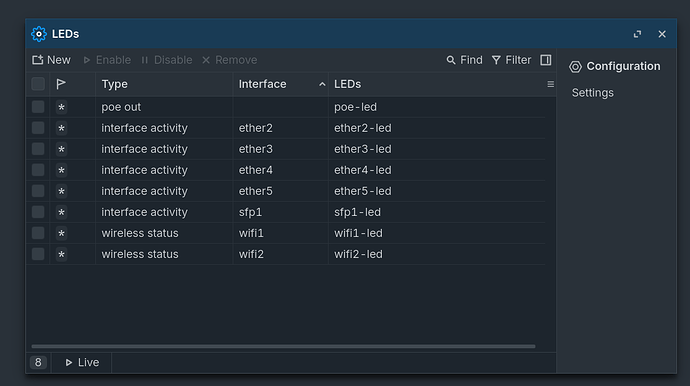Check the ether3 row checkbox
690x386 pixels.
[38, 149]
